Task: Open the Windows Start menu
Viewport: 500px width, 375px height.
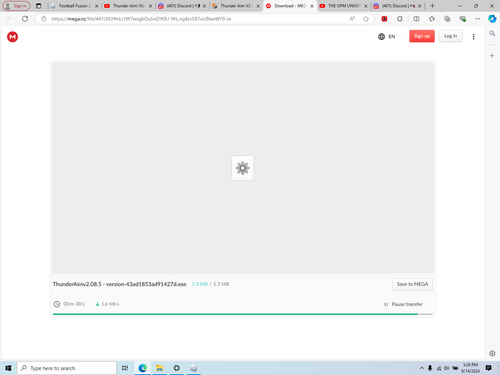Action: pos(8,368)
